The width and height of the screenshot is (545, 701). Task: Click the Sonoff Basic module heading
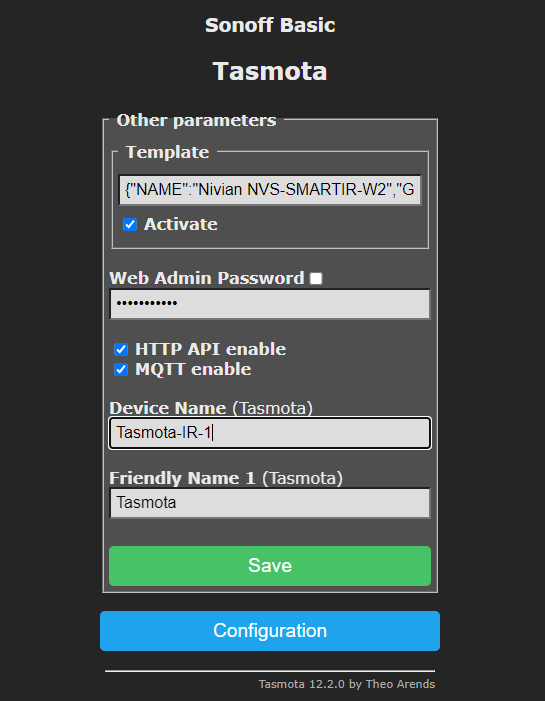(x=270, y=25)
